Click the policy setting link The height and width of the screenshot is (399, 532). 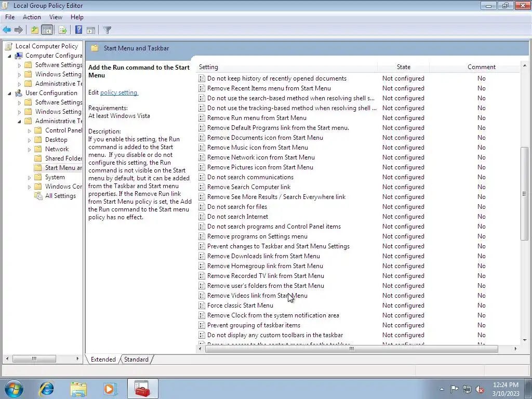[x=119, y=92]
